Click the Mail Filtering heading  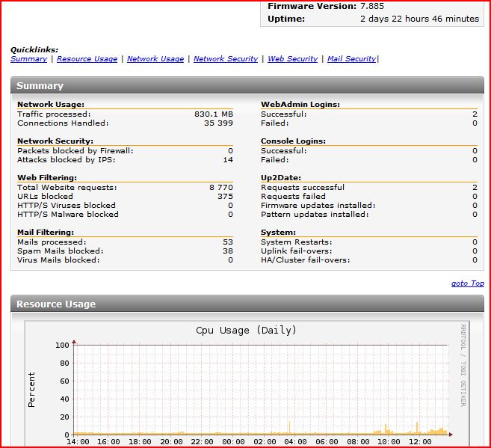[45, 233]
